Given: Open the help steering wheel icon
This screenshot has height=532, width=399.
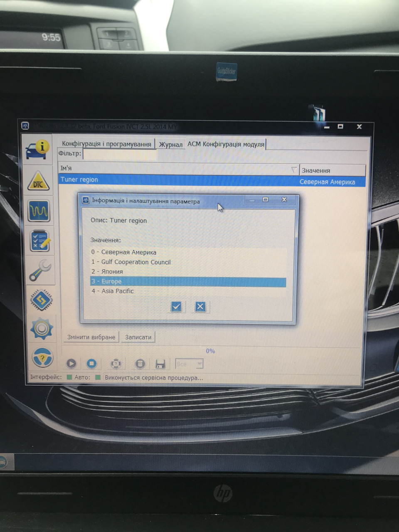Looking at the screenshot, I should [42, 357].
